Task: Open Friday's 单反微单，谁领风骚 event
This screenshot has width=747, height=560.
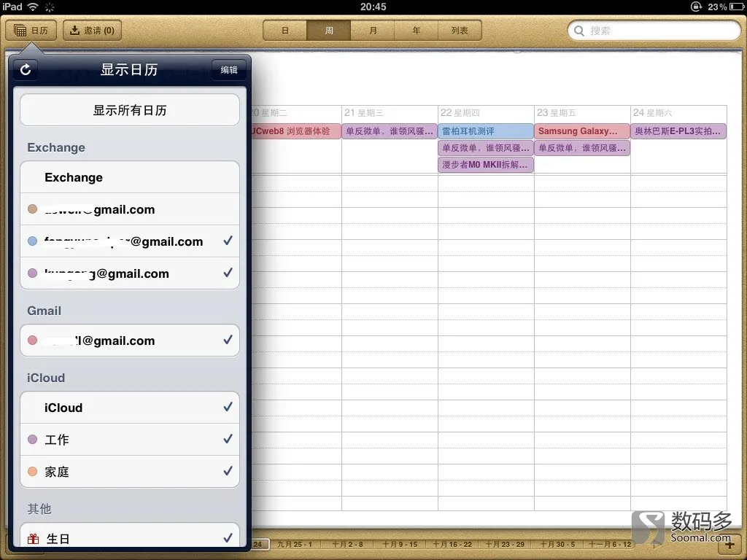Action: 581,148
